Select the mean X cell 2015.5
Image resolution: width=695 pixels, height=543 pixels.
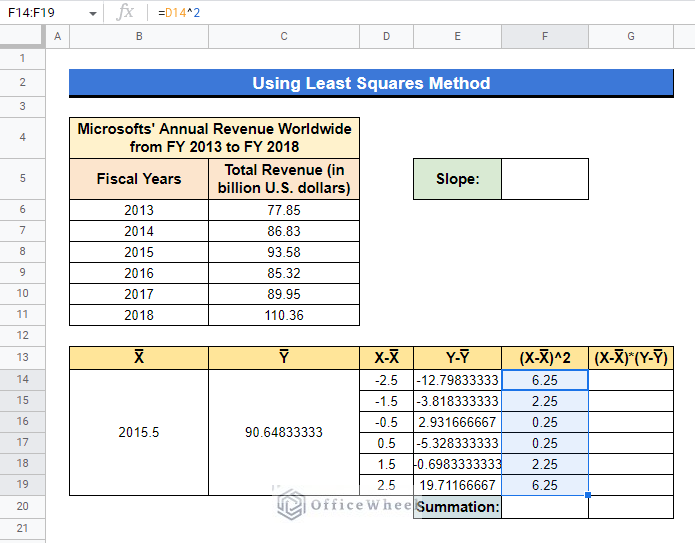point(139,432)
